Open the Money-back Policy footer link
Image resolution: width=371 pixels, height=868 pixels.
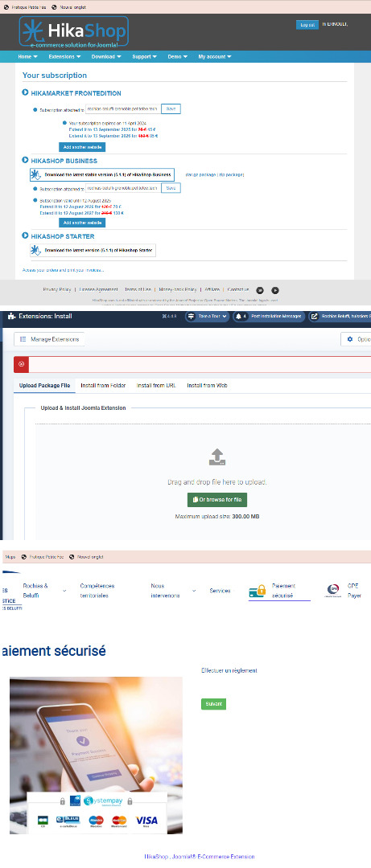point(178,289)
